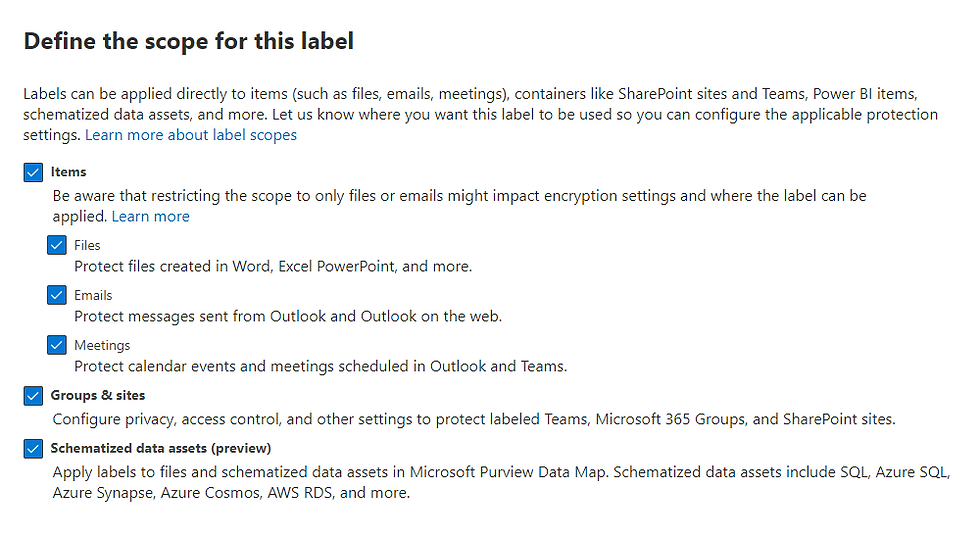Click the Configure privacy, access control description
980x538 pixels.
pyautogui.click(x=474, y=419)
